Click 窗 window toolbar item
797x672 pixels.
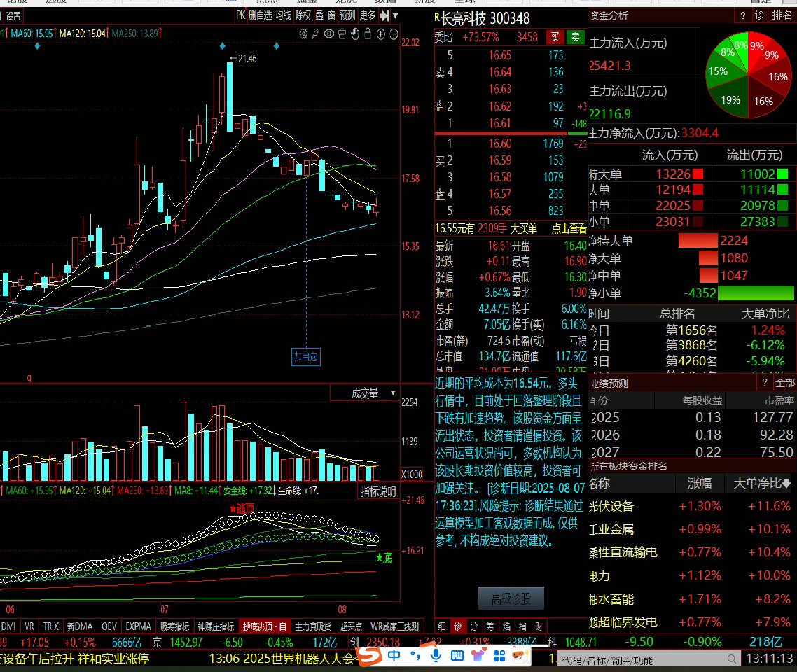click(x=331, y=15)
